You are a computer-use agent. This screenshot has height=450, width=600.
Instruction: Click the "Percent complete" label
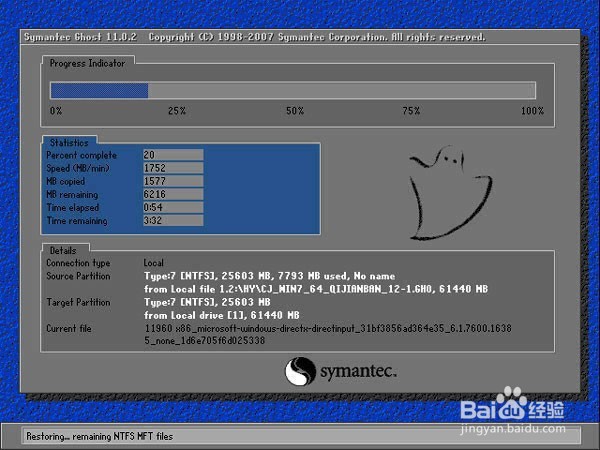[x=82, y=155]
